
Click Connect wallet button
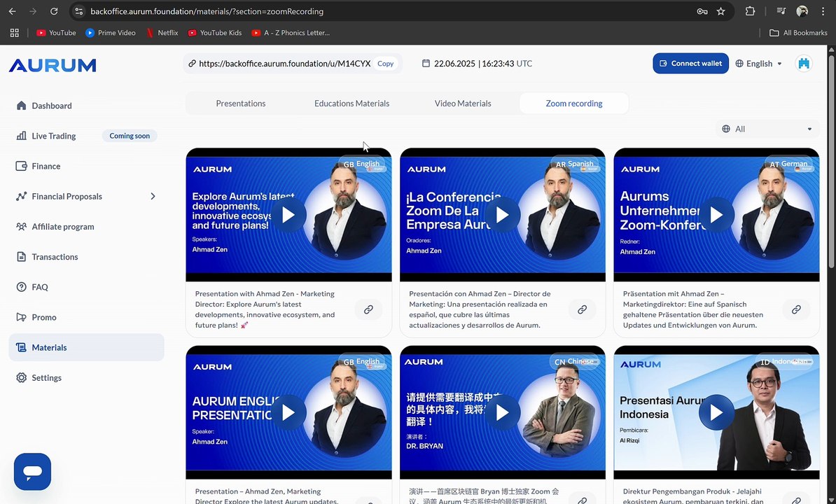690,64
